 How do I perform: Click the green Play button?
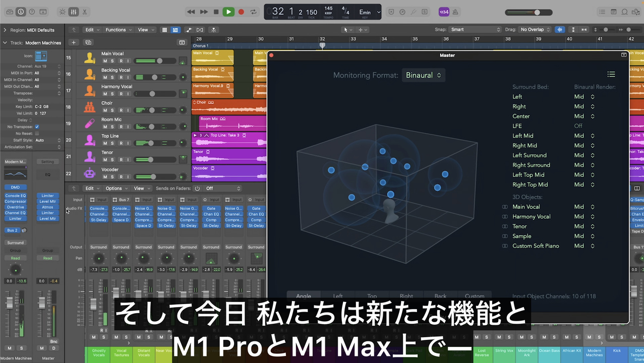click(x=228, y=12)
